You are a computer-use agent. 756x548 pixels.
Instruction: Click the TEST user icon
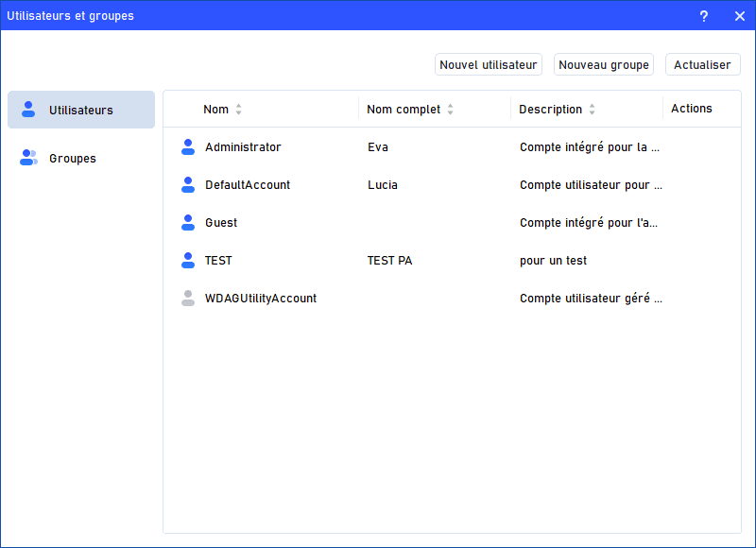pyautogui.click(x=188, y=261)
